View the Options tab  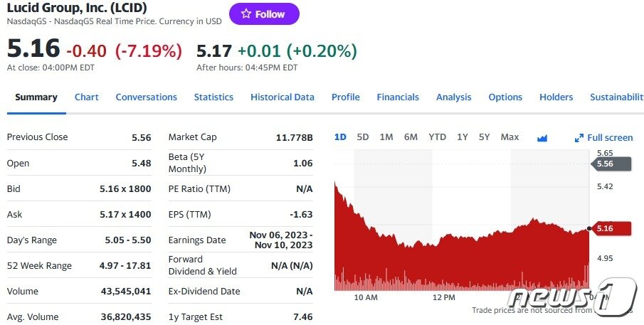pyautogui.click(x=505, y=97)
